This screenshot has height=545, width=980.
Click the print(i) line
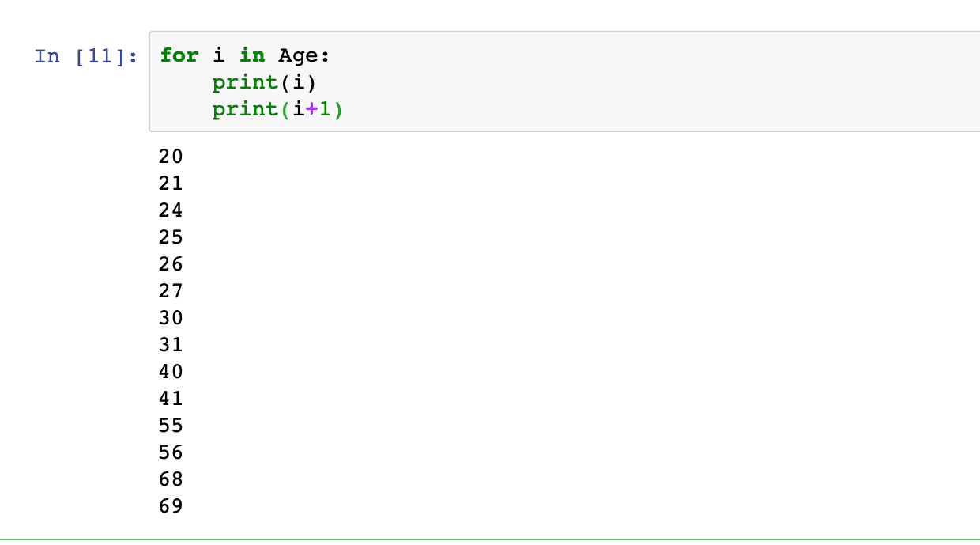click(264, 82)
